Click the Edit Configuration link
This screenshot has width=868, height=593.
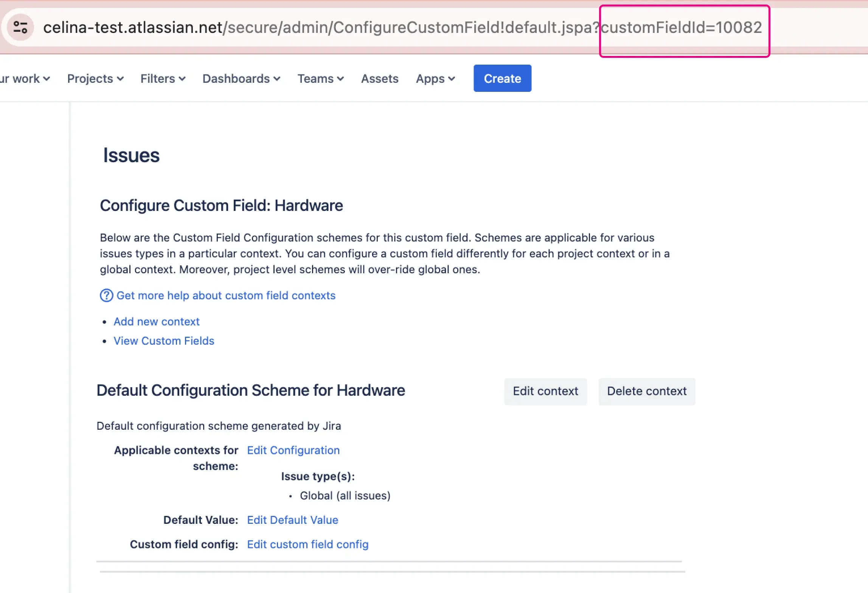click(x=293, y=450)
